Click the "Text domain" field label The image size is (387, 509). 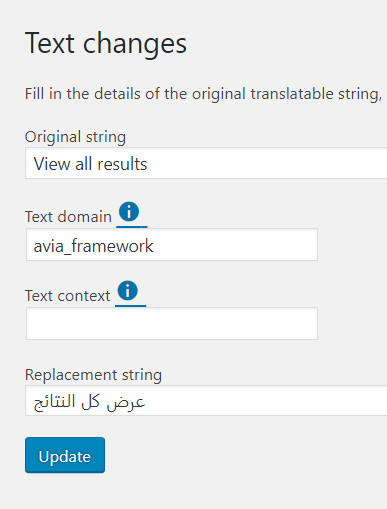(68, 217)
